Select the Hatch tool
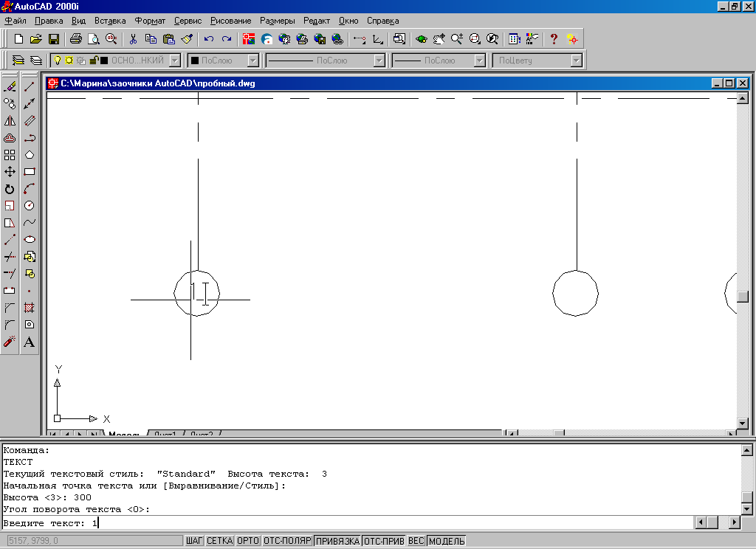756x549 pixels. tap(30, 308)
